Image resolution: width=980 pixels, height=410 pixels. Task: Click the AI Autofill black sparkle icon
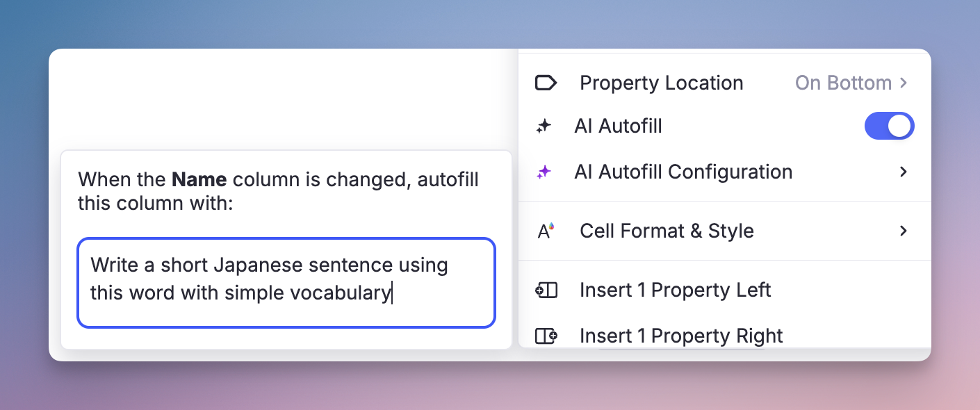tap(544, 126)
